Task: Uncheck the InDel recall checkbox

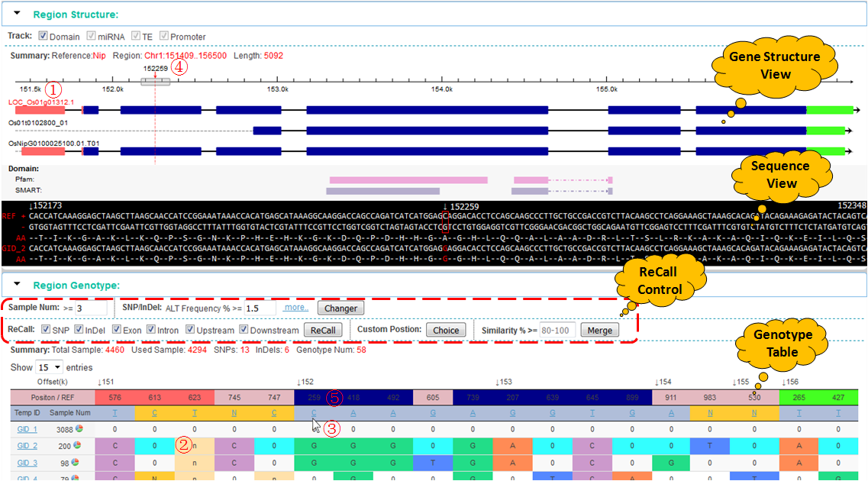Action: [x=79, y=329]
